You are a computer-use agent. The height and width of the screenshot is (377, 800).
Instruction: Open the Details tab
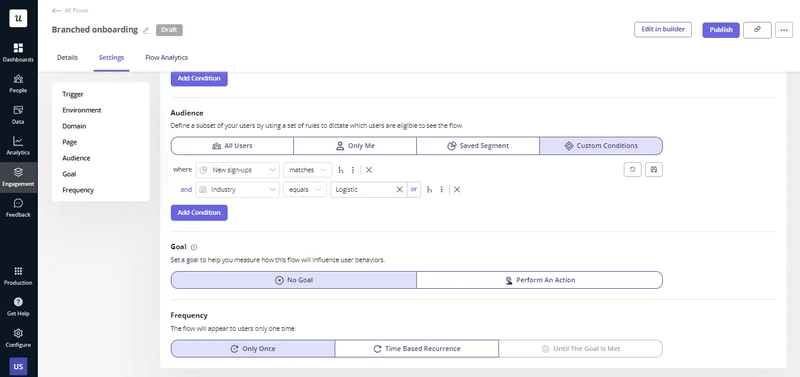(x=67, y=58)
